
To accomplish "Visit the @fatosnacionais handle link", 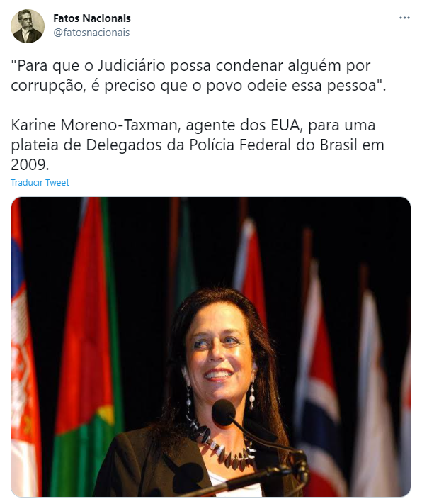I will point(91,33).
